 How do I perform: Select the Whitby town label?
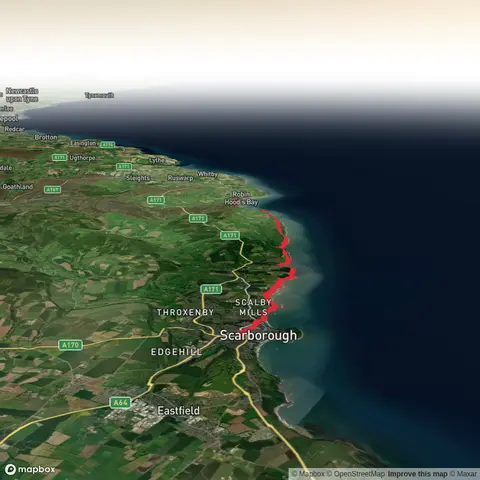207,174
